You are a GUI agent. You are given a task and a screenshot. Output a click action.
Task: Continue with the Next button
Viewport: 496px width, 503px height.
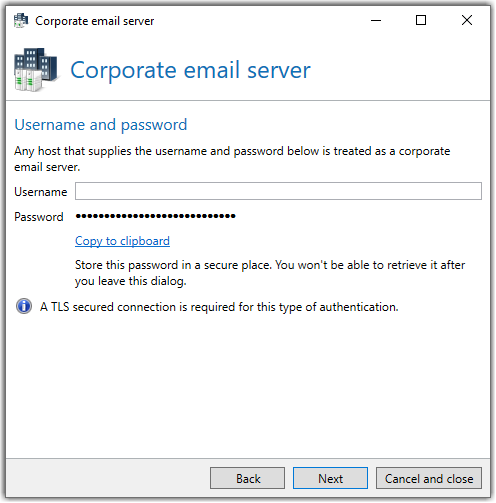[331, 479]
